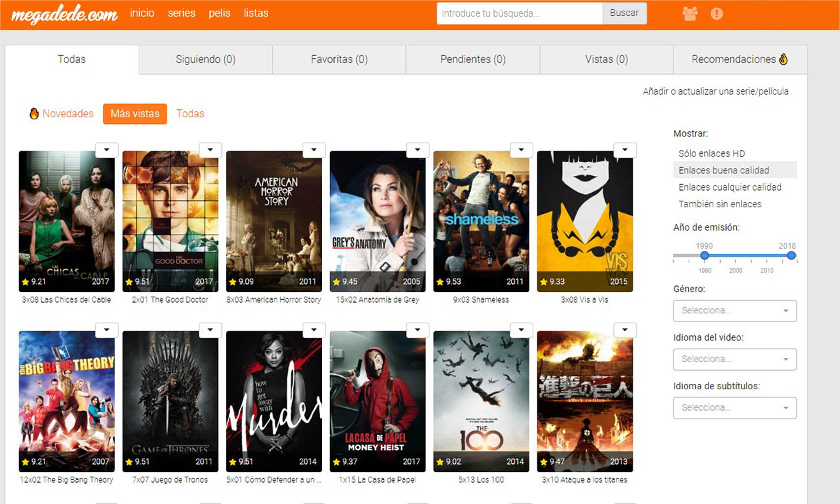Select the Más vistas filter button

click(135, 114)
